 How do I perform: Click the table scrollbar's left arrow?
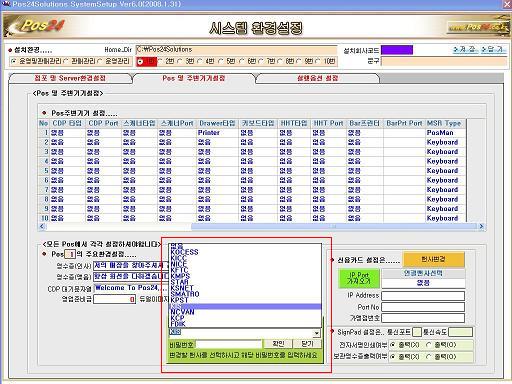click(x=42, y=227)
